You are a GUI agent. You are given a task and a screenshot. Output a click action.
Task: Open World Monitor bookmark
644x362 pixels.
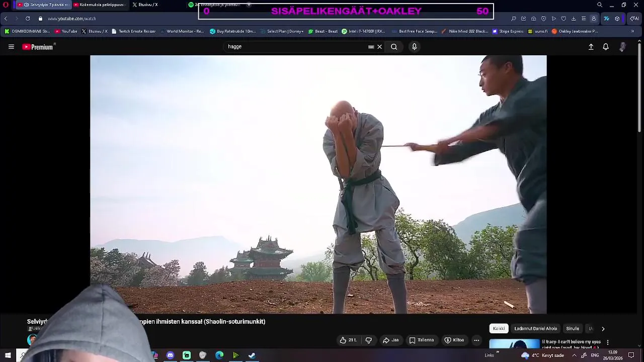click(182, 31)
